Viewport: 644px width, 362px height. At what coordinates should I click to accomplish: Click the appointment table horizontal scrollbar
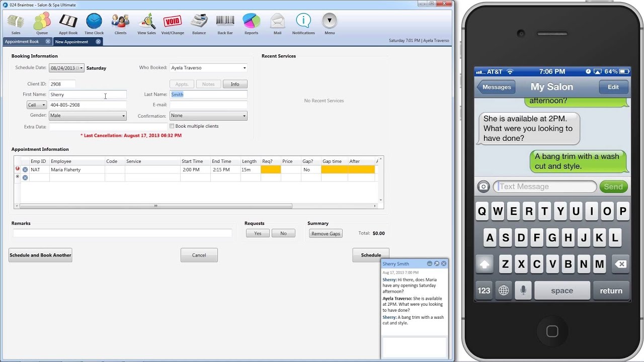click(x=156, y=206)
